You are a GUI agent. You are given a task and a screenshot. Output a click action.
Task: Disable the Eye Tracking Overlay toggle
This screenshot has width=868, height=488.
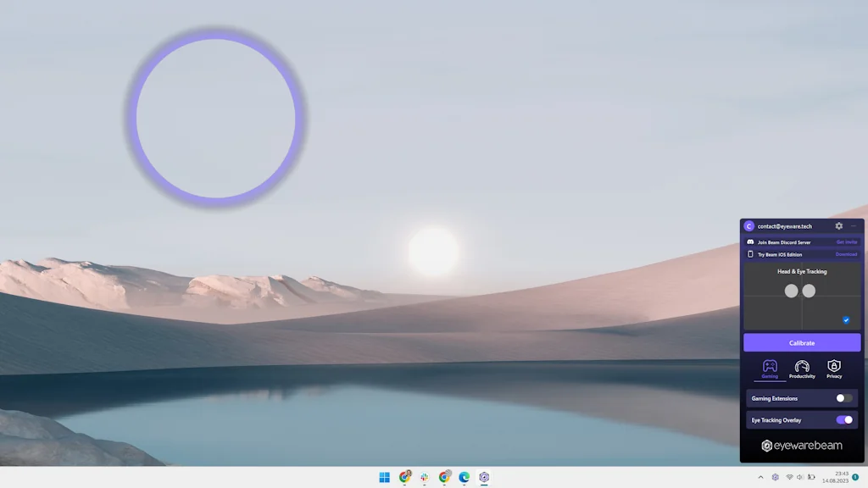click(844, 419)
